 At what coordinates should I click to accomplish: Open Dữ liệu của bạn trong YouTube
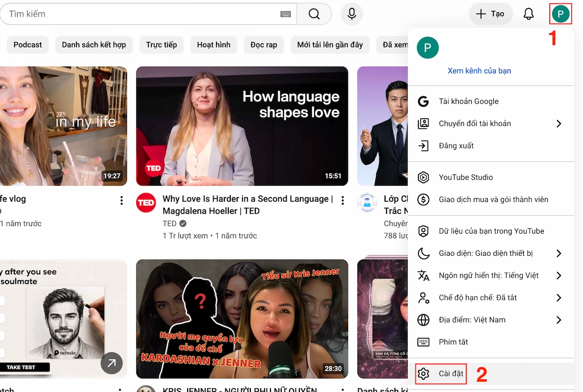coord(491,231)
